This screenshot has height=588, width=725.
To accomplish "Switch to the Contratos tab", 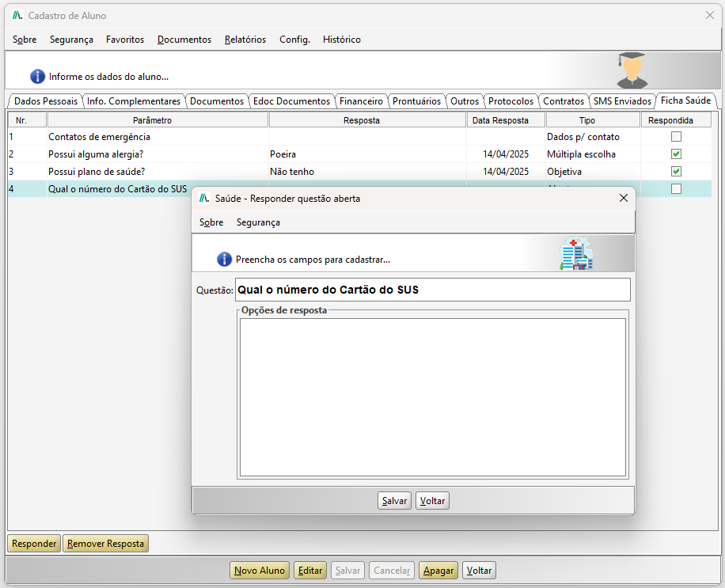I will click(x=564, y=101).
